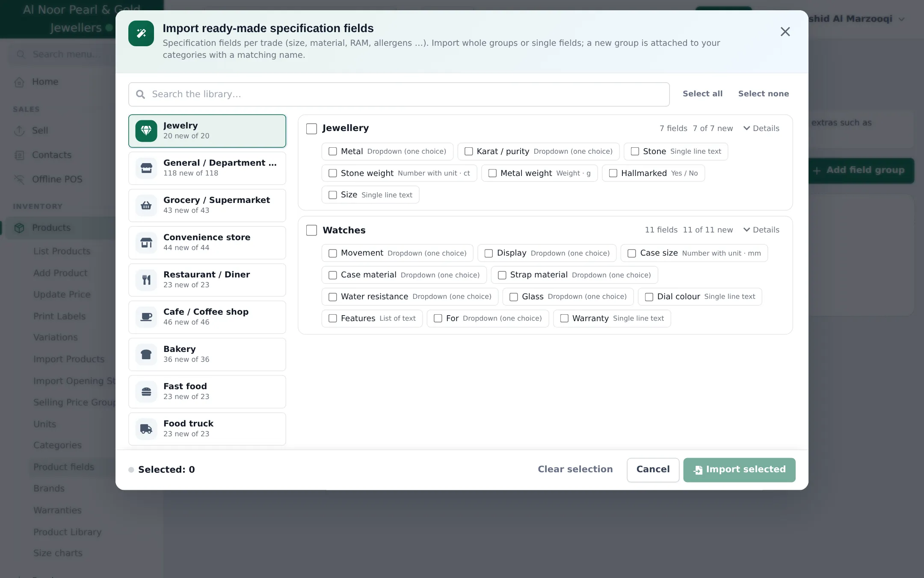This screenshot has width=924, height=578.
Task: Click the Search menu field in sidebar
Action: click(x=62, y=54)
